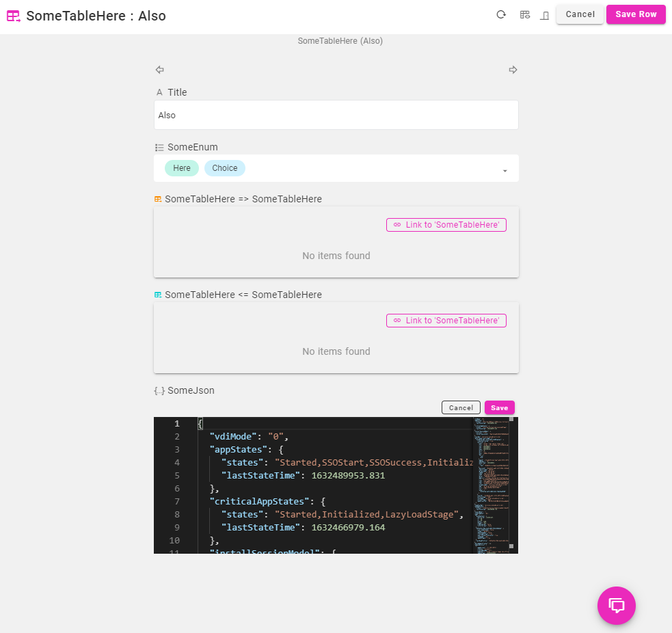Cancel the SomeJson editor changes
672x633 pixels.
pos(461,407)
